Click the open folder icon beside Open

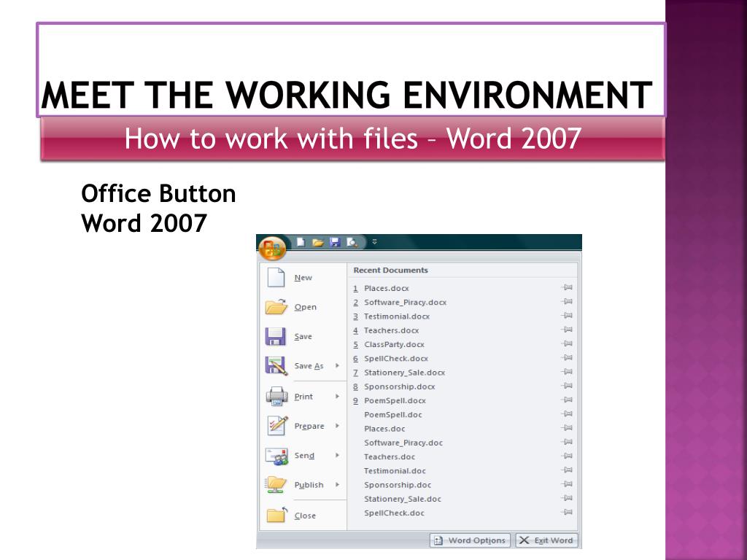click(x=276, y=307)
